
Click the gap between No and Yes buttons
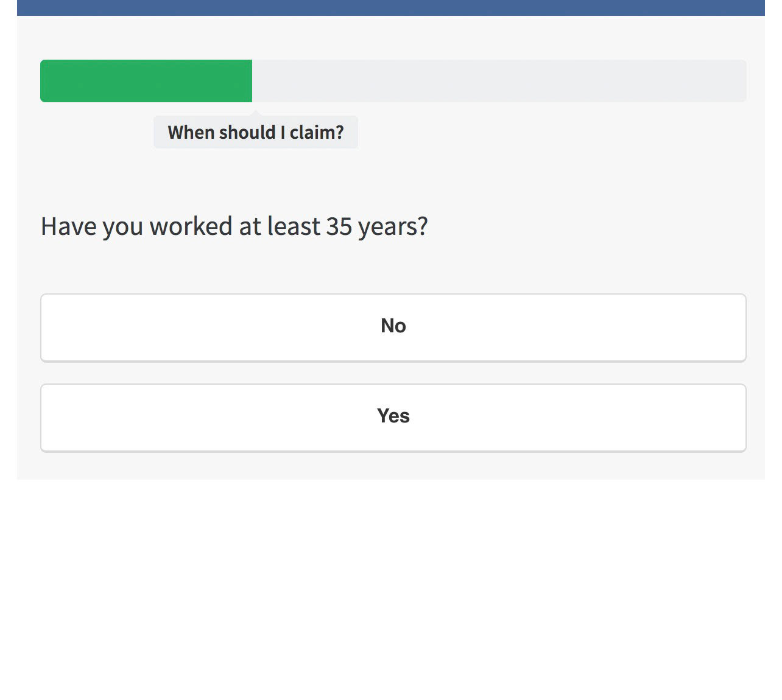tap(393, 373)
